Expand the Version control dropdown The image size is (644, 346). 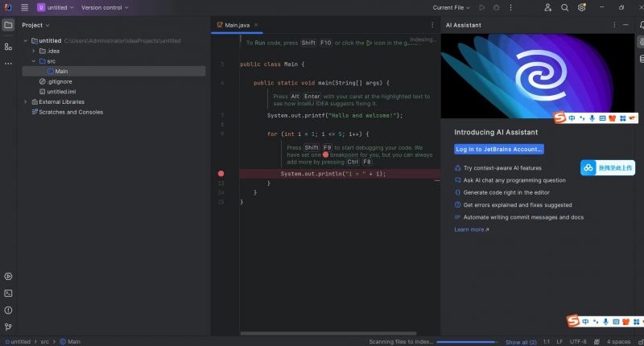click(104, 7)
